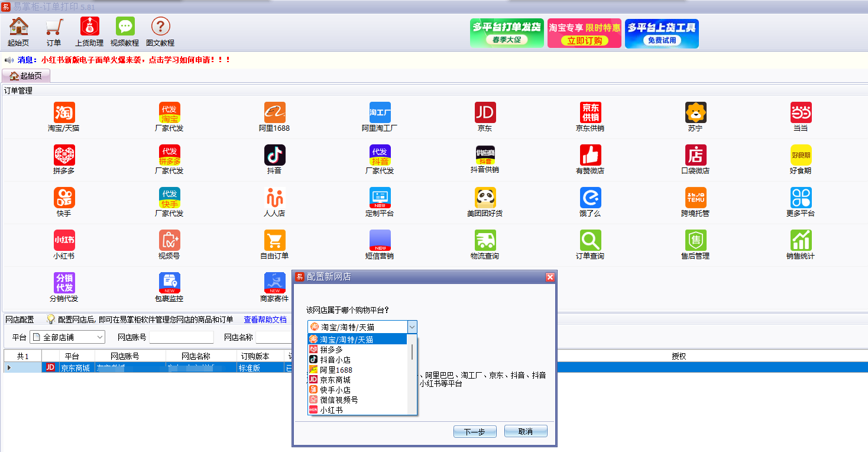Viewport: 868px width, 452px height.
Task: Open 京东 JD platform icon
Action: pos(485,112)
